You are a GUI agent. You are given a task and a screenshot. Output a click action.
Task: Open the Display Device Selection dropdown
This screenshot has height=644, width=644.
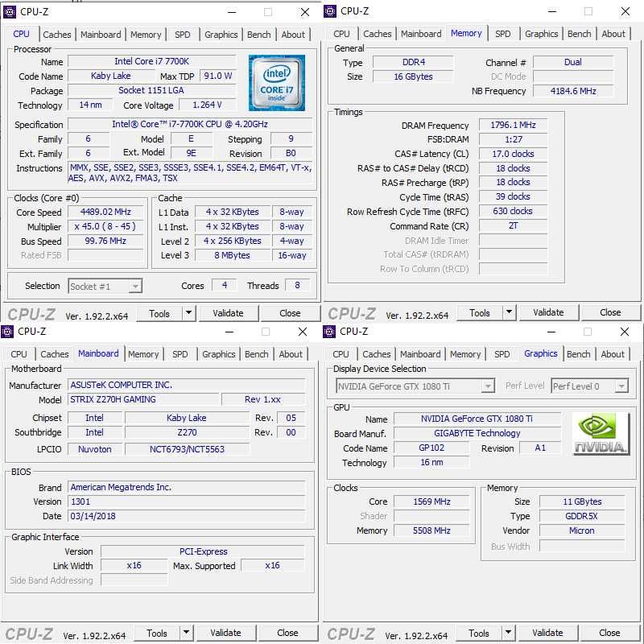[x=488, y=386]
